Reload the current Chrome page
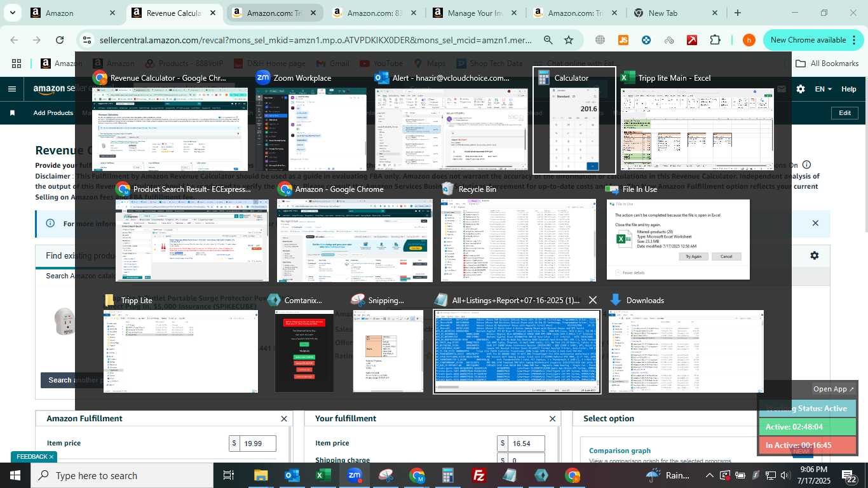The image size is (868, 488). pos(60,40)
